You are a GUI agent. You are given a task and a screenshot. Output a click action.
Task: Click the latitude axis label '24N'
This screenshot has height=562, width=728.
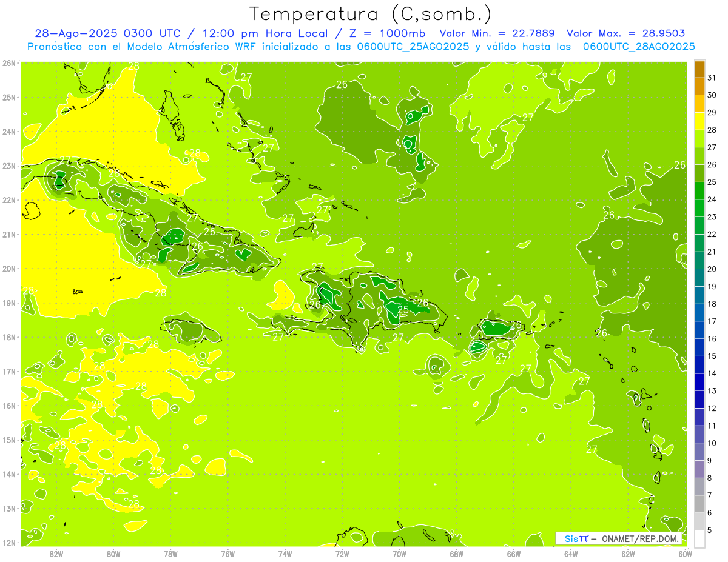coord(9,132)
